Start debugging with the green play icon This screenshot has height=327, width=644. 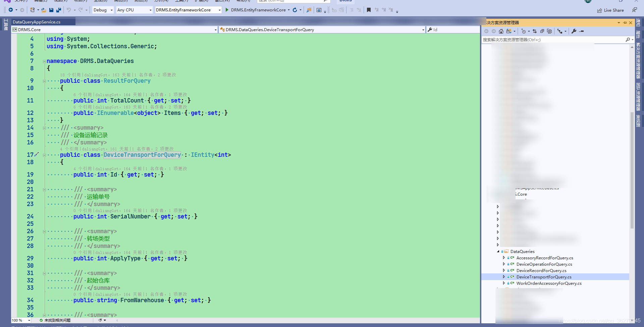227,10
